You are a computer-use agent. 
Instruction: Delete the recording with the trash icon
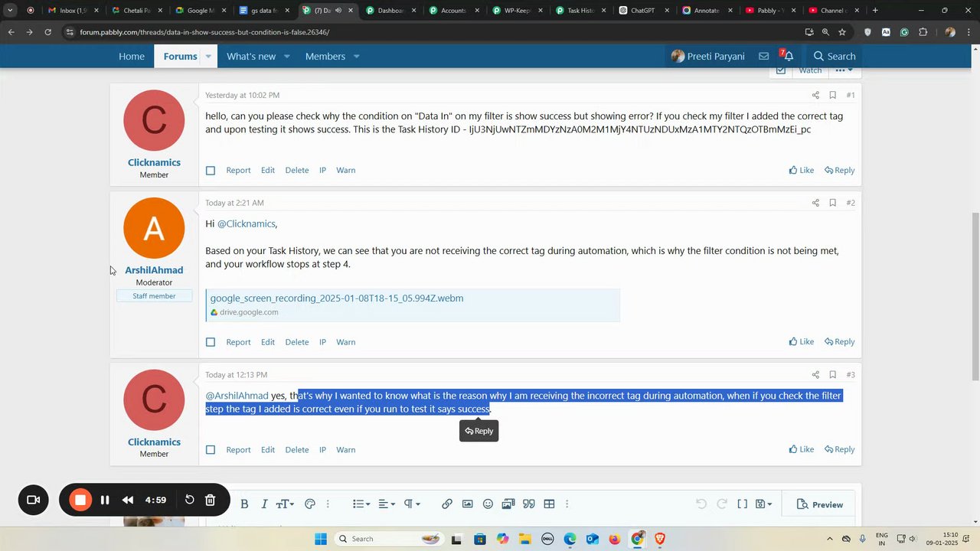210,500
